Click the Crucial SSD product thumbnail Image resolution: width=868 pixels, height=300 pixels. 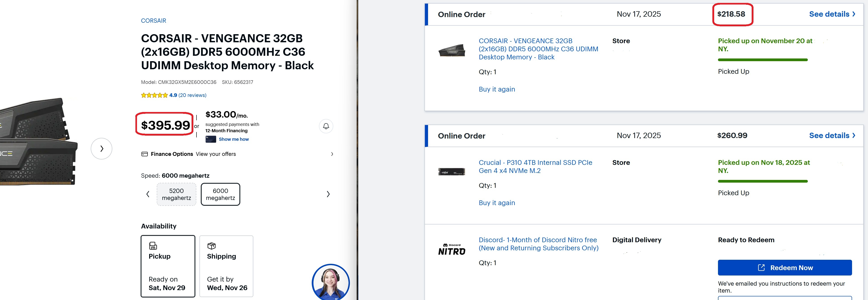[x=452, y=172]
